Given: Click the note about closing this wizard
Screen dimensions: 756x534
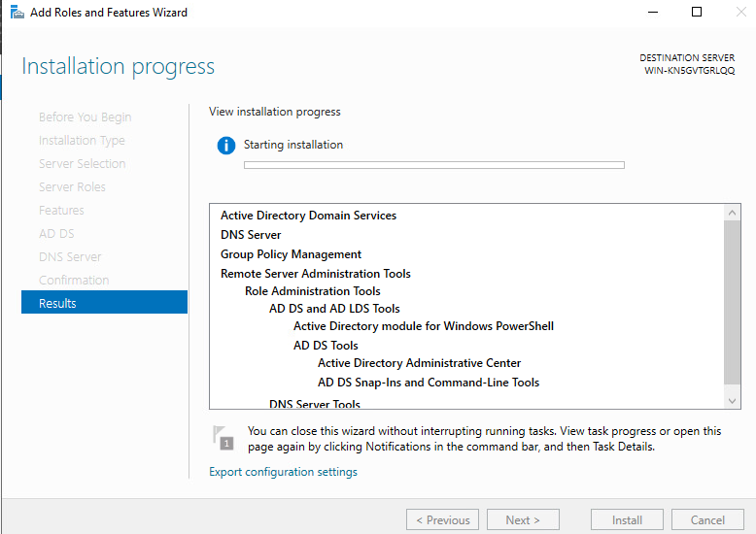Looking at the screenshot, I should [484, 439].
